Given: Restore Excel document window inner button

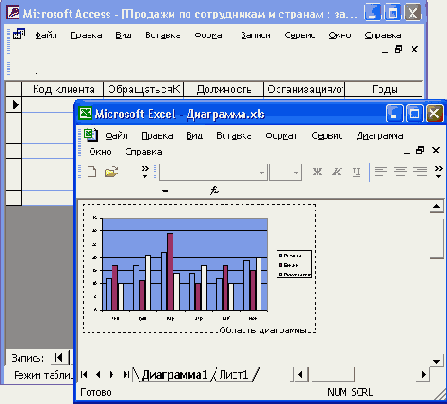Looking at the screenshot, I should point(420,150).
